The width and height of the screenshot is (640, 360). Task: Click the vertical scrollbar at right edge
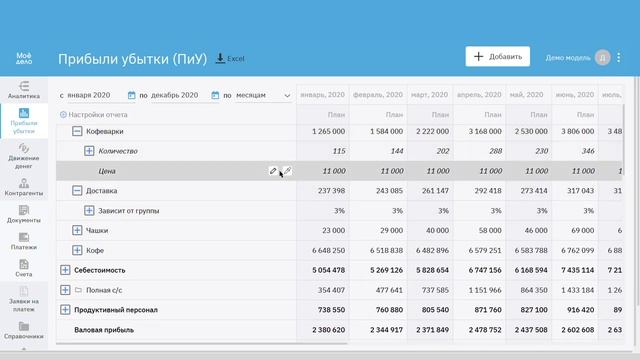point(637,192)
